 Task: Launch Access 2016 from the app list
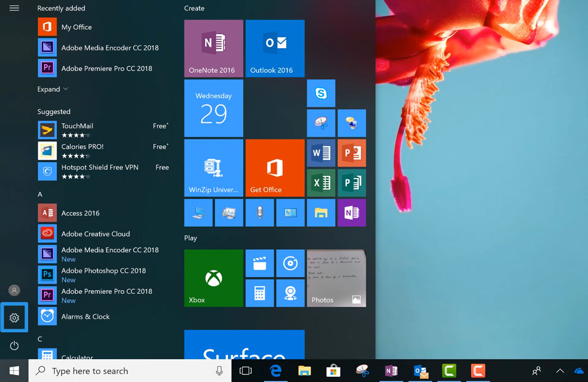pos(103,213)
